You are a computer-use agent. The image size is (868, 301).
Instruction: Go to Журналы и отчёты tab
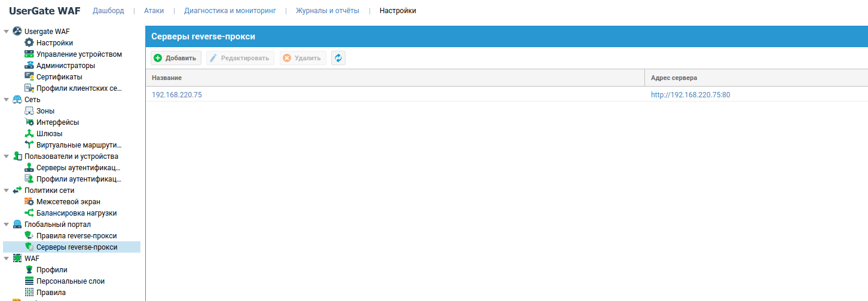[328, 11]
